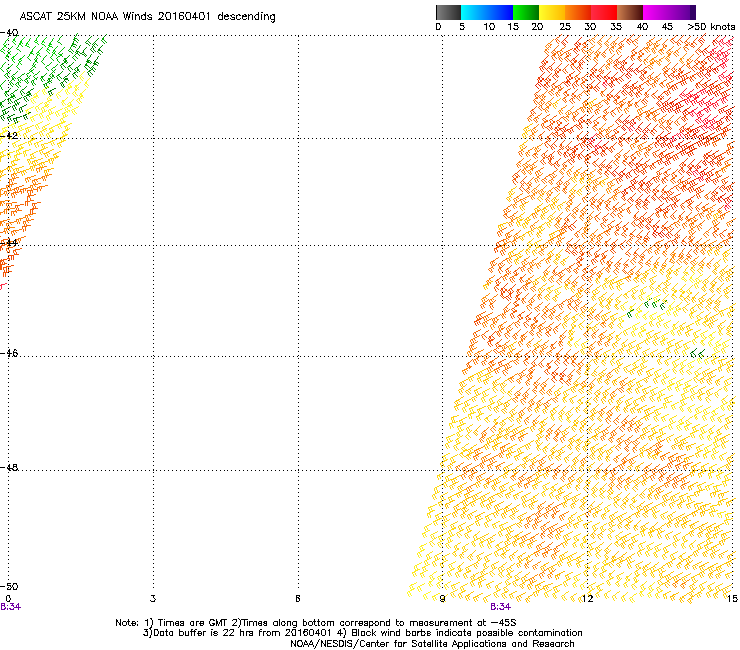Click the "20" color scale label
The image size is (740, 650).
(537, 27)
